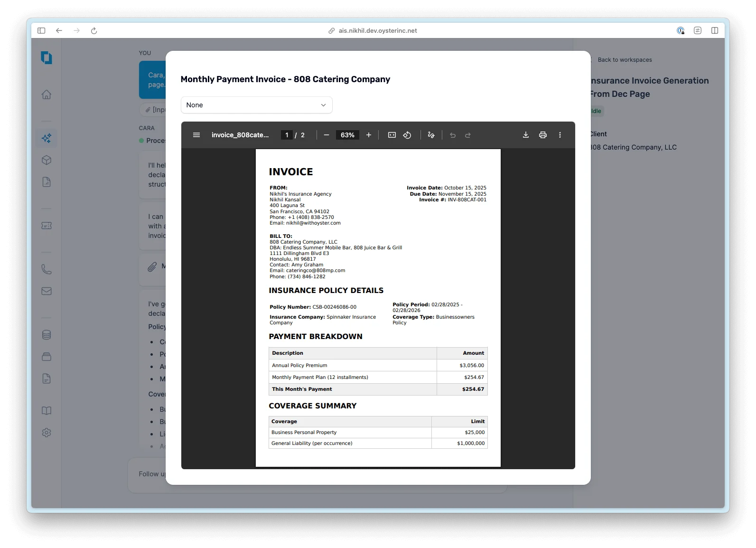
Task: Click the app logo in the sidebar
Action: click(x=47, y=57)
